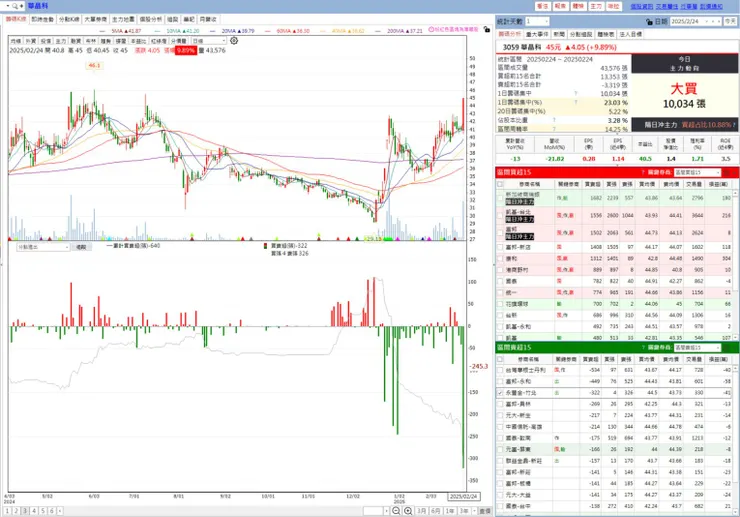Tick the 花旗環球 broker checkbox
Image resolution: width=740 pixels, height=517 pixels.
pos(500,304)
